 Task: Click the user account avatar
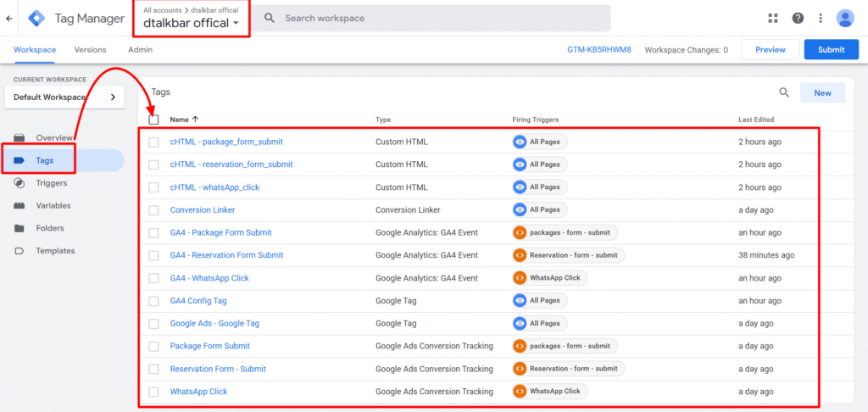[845, 18]
